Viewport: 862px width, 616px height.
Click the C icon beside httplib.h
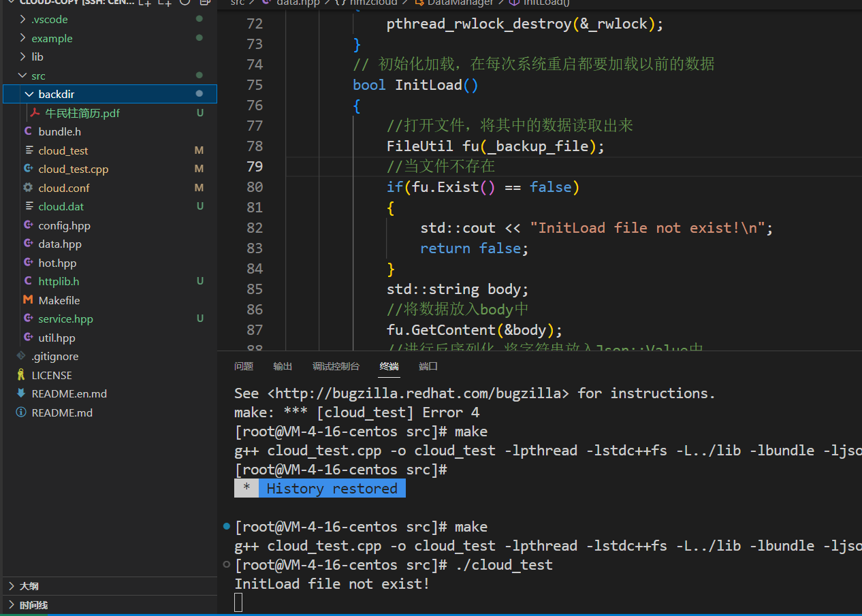click(x=28, y=281)
